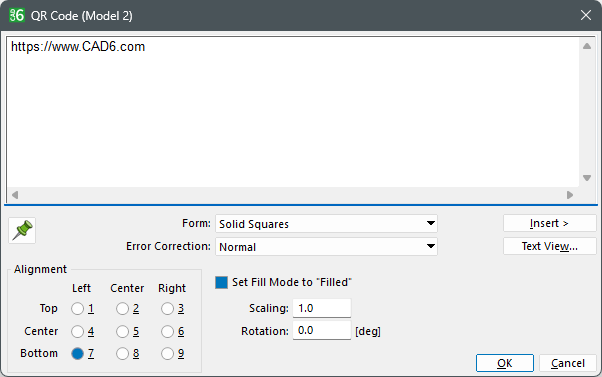Select alignment option 3 (Top Right)

coord(167,309)
